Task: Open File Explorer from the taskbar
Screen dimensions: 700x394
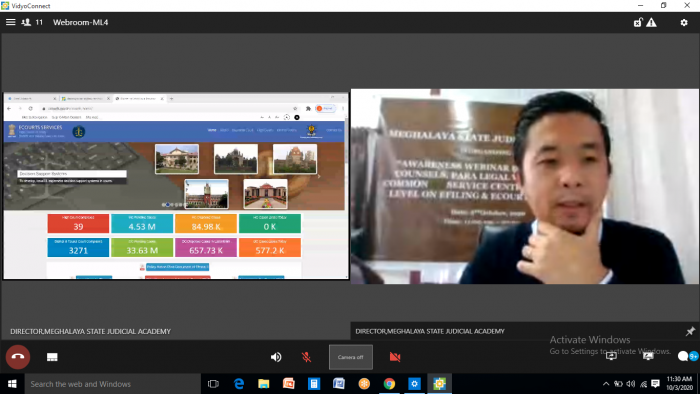Action: pyautogui.click(x=264, y=384)
